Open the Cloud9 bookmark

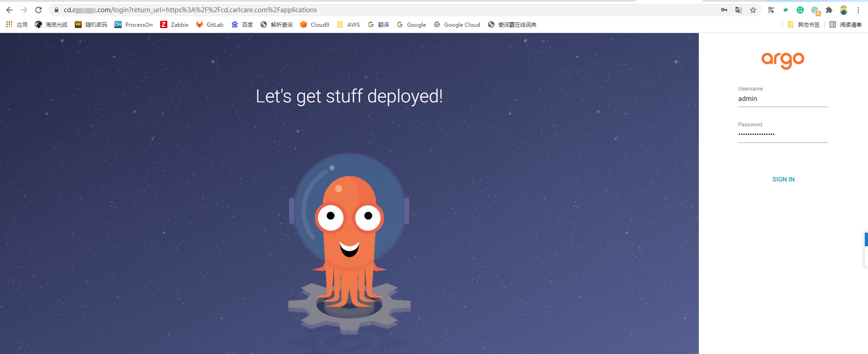tap(314, 24)
